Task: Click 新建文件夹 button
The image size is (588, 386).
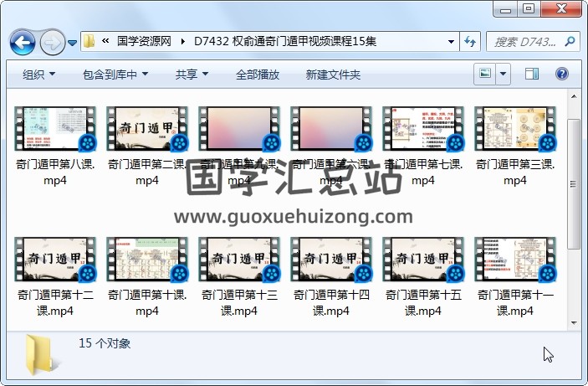Action: (333, 75)
